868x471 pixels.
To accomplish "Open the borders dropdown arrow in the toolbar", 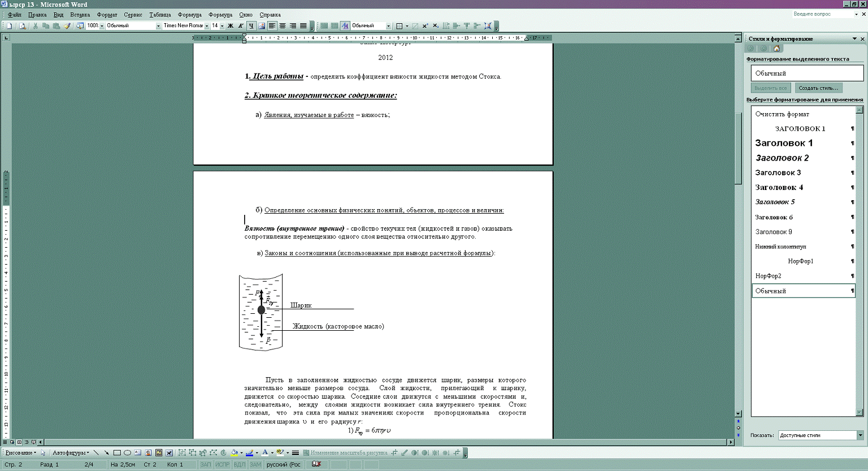I will pyautogui.click(x=407, y=26).
